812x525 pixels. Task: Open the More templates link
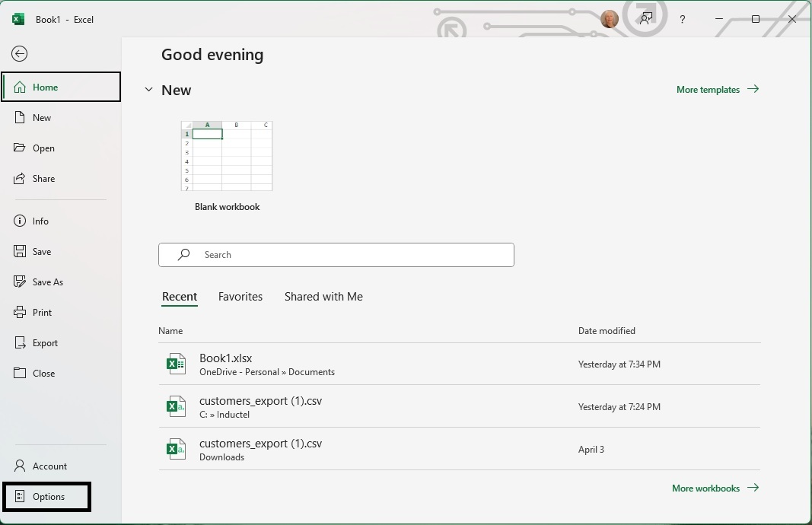tap(717, 90)
